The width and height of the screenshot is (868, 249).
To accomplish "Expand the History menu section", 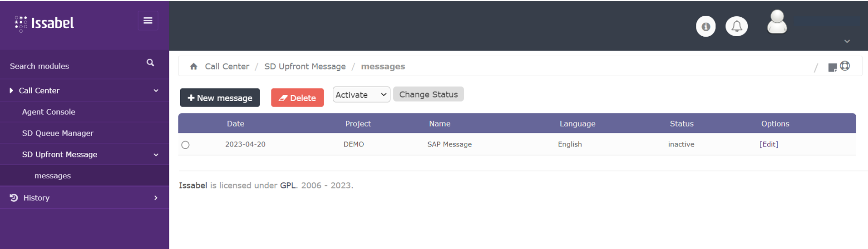I will tap(84, 198).
